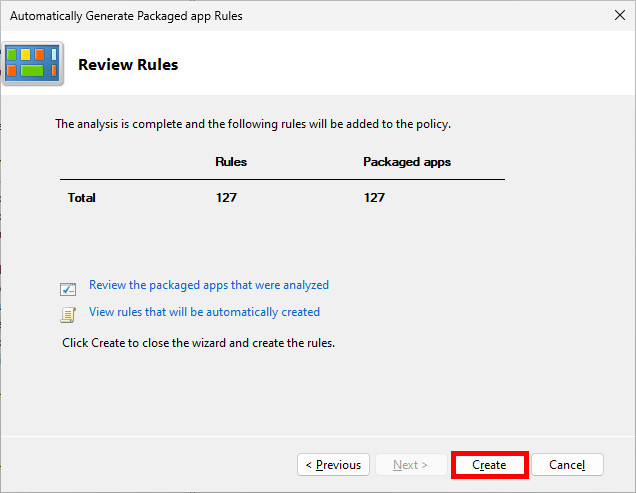This screenshot has width=636, height=493.
Task: Click the Cancel button
Action: click(x=567, y=465)
